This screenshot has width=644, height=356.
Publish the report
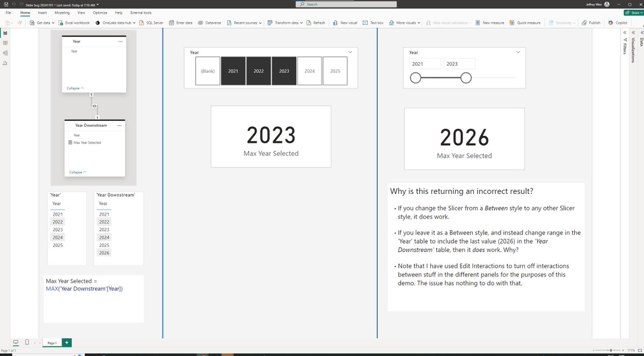pos(590,23)
